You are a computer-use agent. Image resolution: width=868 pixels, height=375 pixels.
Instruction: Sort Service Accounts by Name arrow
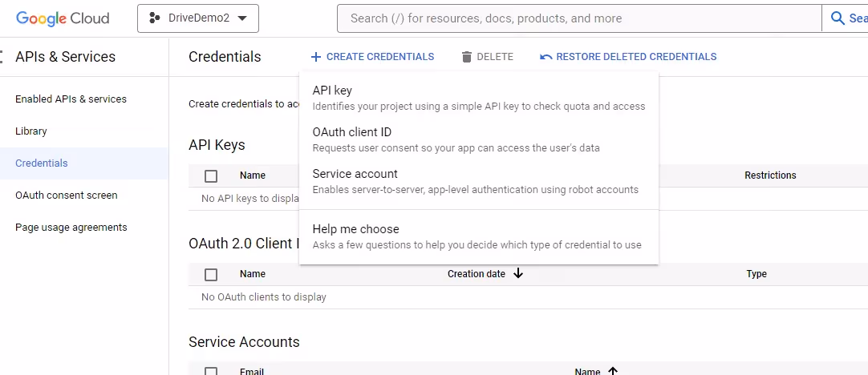[x=613, y=371]
